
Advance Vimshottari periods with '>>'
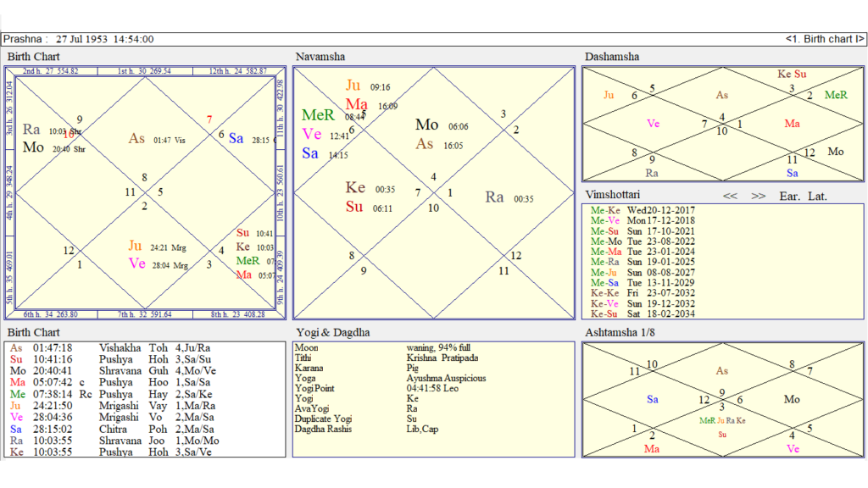point(759,197)
